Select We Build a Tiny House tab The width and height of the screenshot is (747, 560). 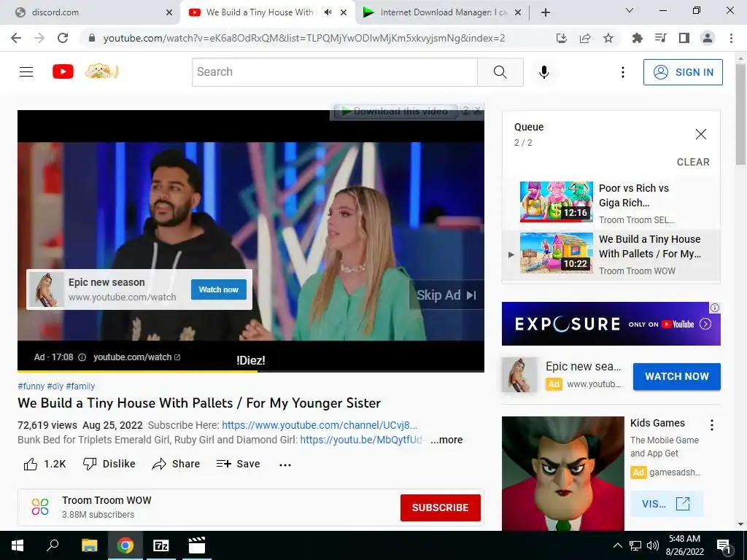tap(260, 12)
